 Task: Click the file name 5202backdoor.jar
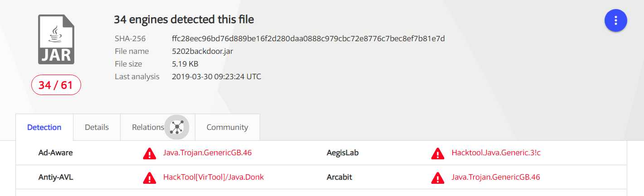click(x=203, y=51)
